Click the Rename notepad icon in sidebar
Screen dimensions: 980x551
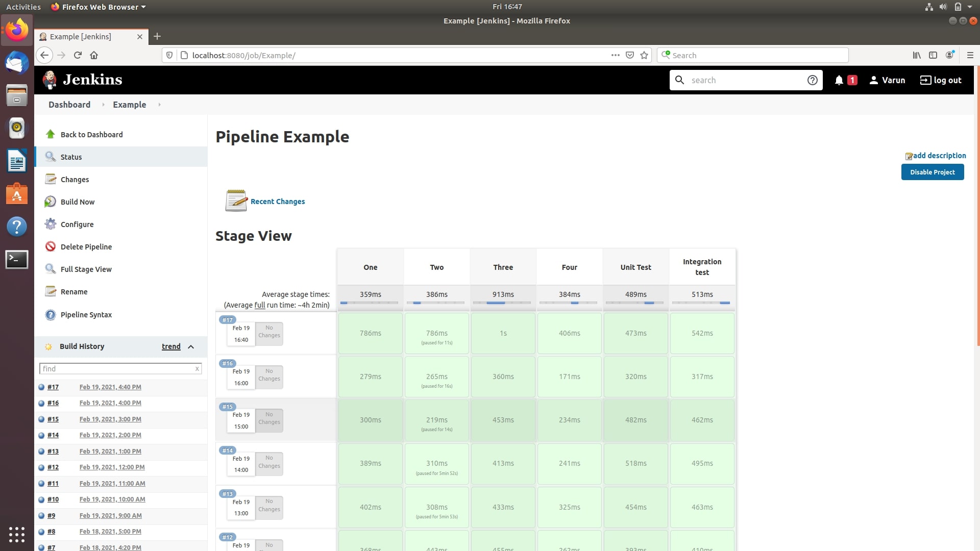point(51,291)
